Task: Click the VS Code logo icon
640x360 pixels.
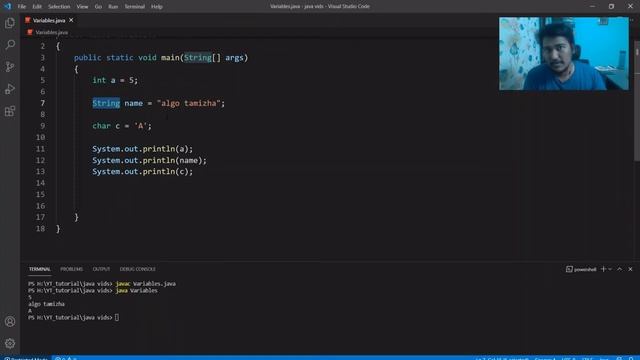Action: tap(7, 6)
